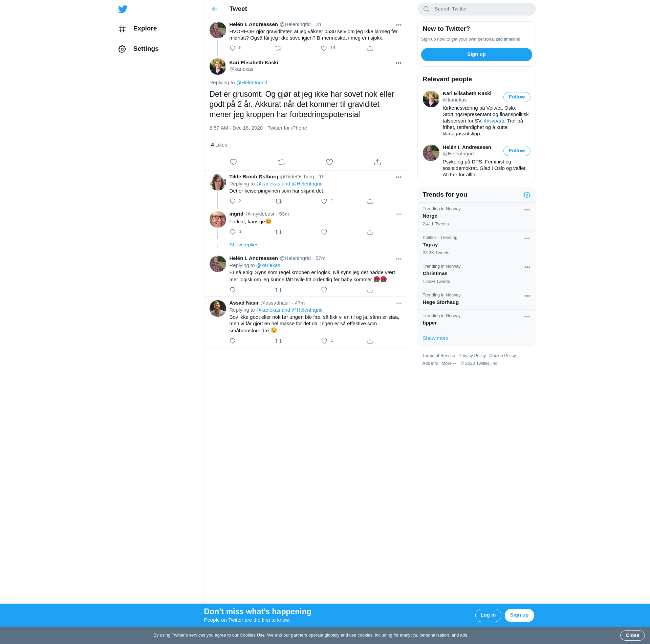Expand Show replies under ingrid's tweet

pos(244,245)
